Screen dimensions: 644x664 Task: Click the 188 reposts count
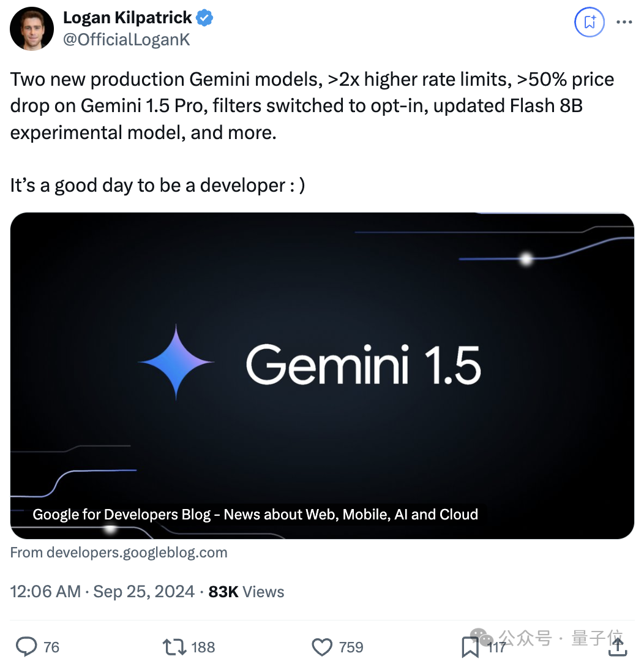coord(203,647)
